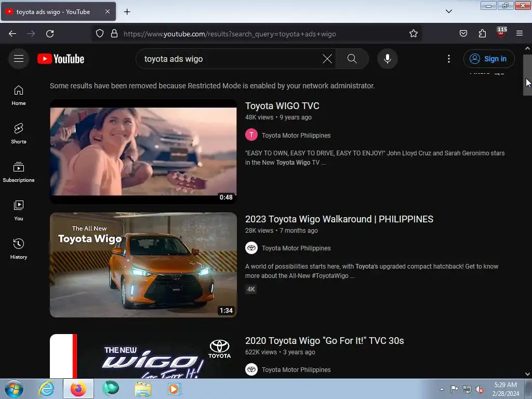Click the scrollbar up arrow
The image size is (532, 399).
(x=527, y=48)
